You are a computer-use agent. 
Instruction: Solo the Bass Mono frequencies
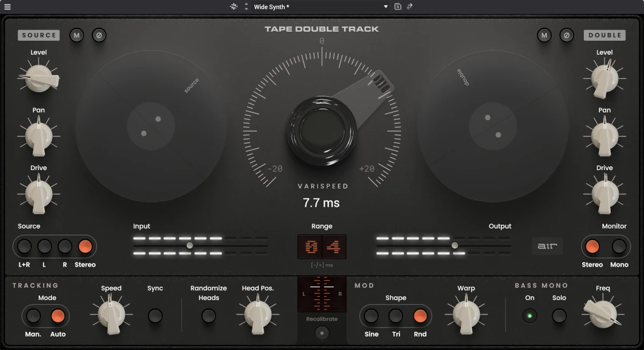tap(559, 317)
